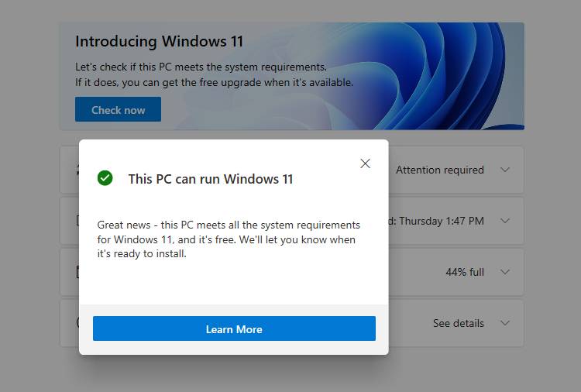Expand the Thursday 1:47 PM row chevron
The image size is (581, 392).
504,221
